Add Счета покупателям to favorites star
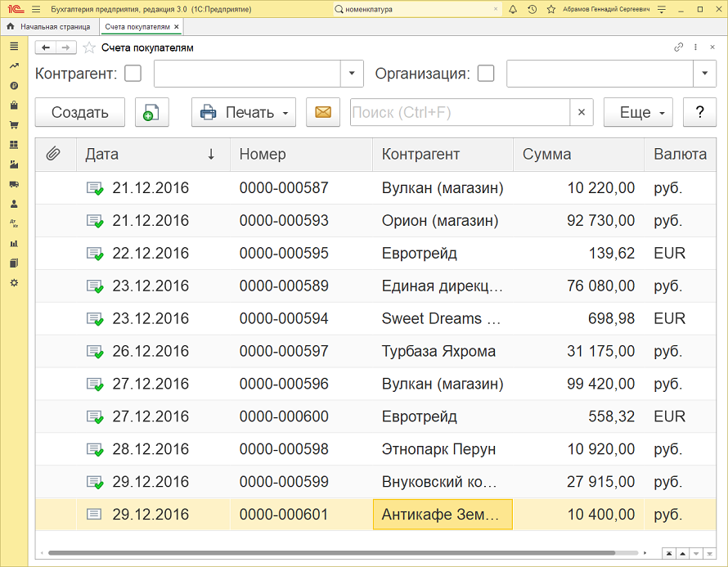728x567 pixels. tap(88, 47)
